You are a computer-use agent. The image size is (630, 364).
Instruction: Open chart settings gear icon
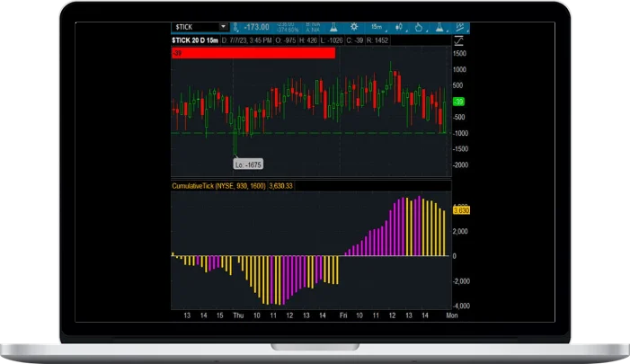[355, 28]
